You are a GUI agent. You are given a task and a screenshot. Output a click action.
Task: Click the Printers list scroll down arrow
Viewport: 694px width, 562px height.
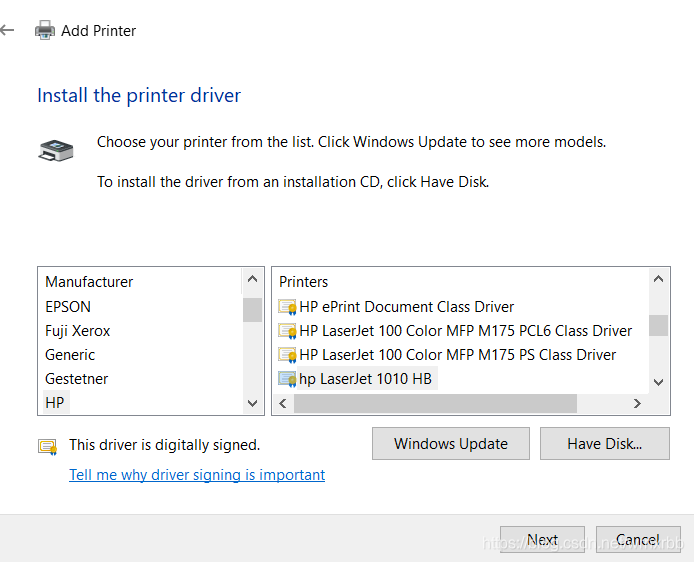[x=659, y=382]
